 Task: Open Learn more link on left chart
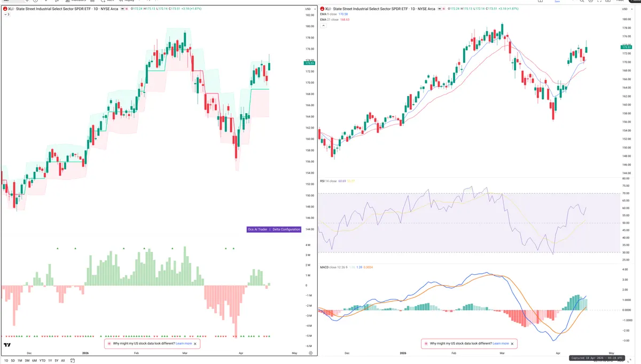184,344
